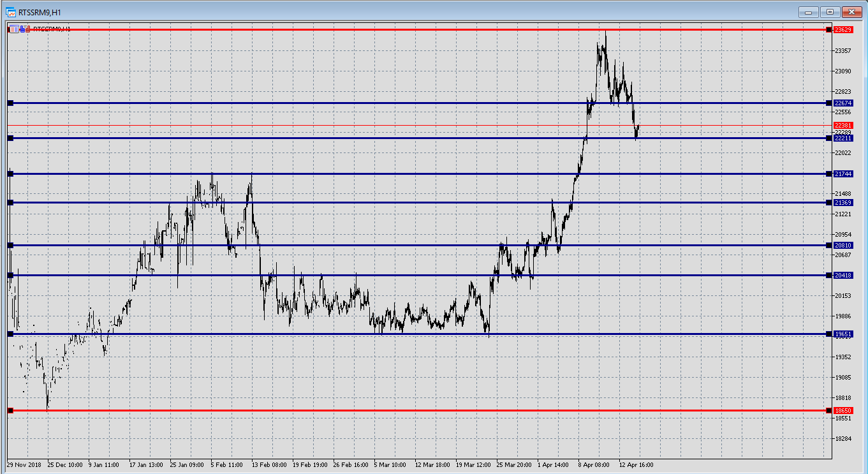Select the red 23629 price tag
Screen dimensions: 868x474
[843, 30]
